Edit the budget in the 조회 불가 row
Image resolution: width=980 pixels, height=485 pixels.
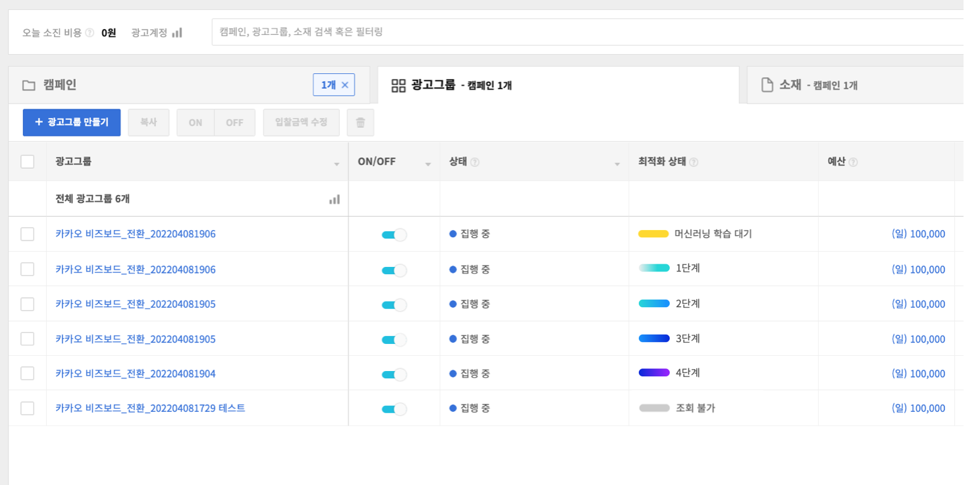[918, 409]
